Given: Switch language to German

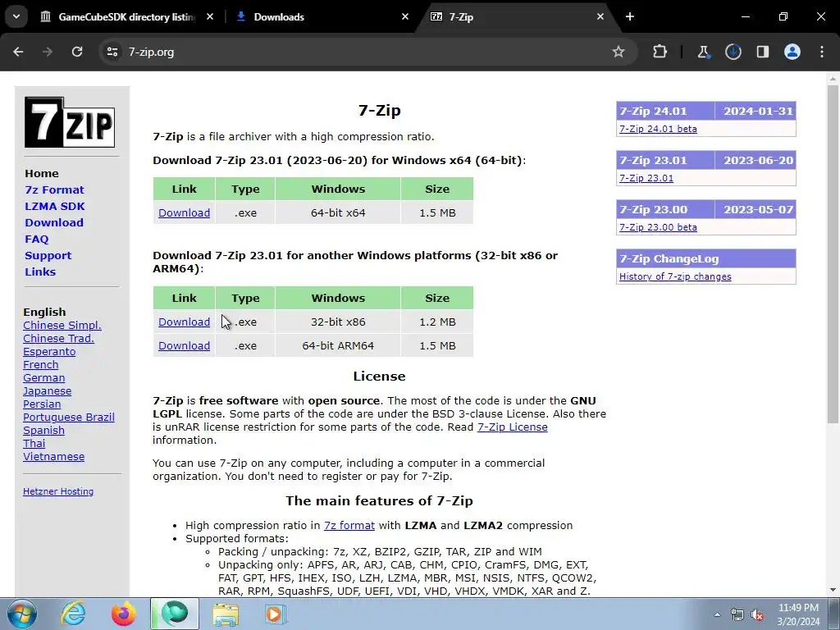Looking at the screenshot, I should [44, 377].
